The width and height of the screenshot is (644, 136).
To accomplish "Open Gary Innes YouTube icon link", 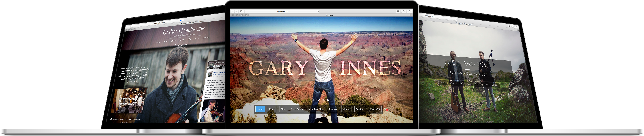I will pos(324,100).
